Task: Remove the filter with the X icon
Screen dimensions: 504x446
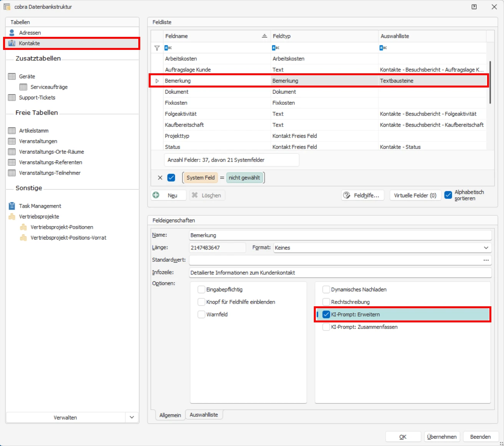Action: pyautogui.click(x=160, y=178)
